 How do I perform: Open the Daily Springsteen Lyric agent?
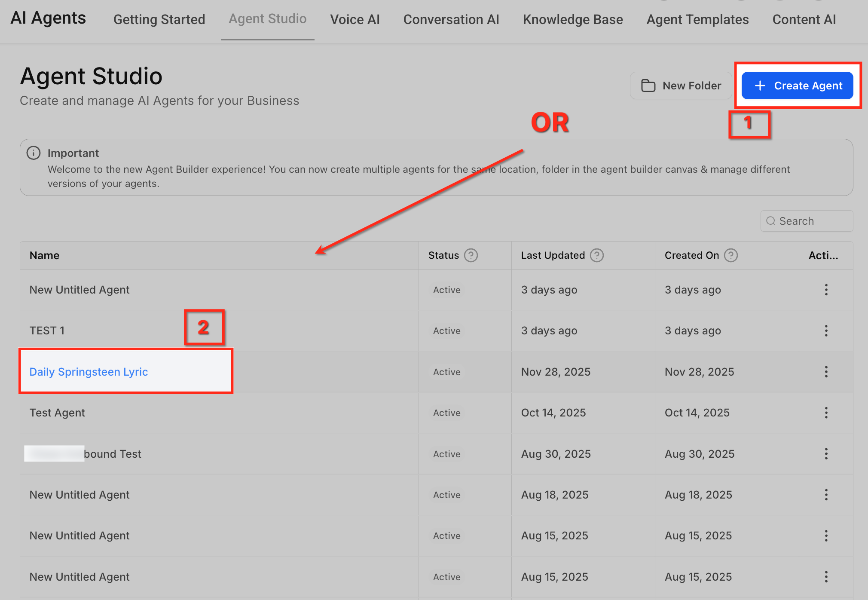89,372
